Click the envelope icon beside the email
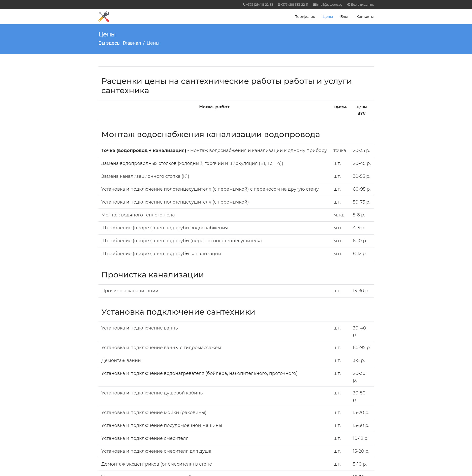 tap(315, 5)
